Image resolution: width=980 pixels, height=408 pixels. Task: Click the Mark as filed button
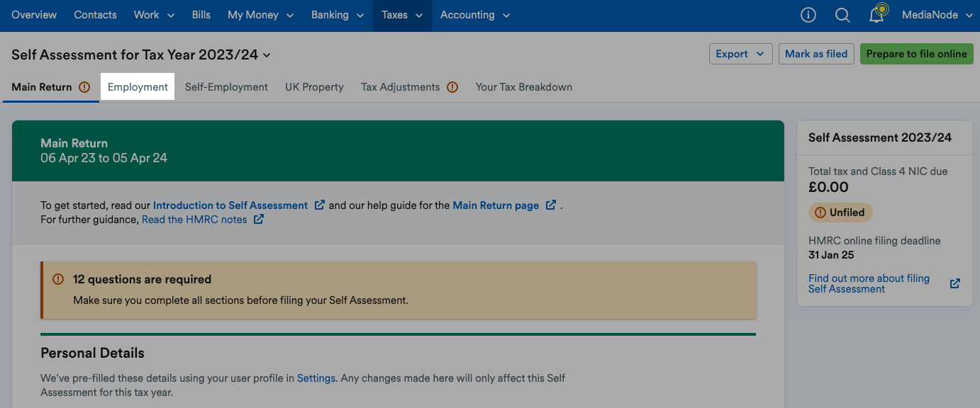point(816,54)
